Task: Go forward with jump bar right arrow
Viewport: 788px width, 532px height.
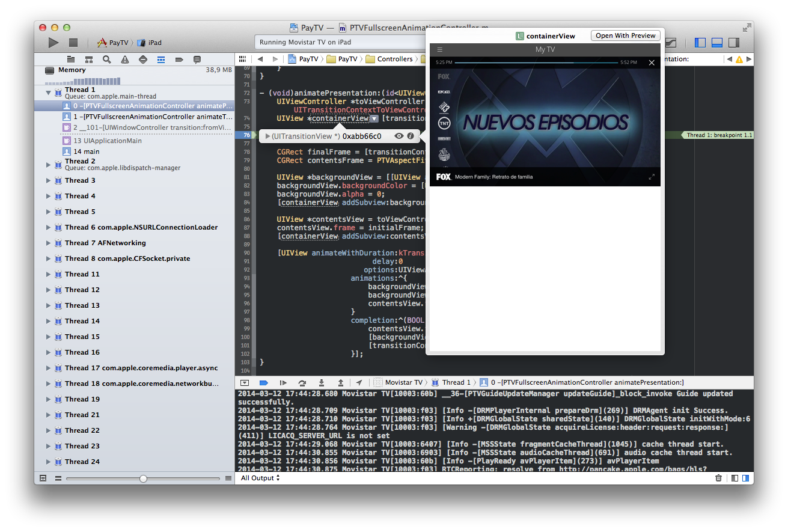Action: click(275, 59)
